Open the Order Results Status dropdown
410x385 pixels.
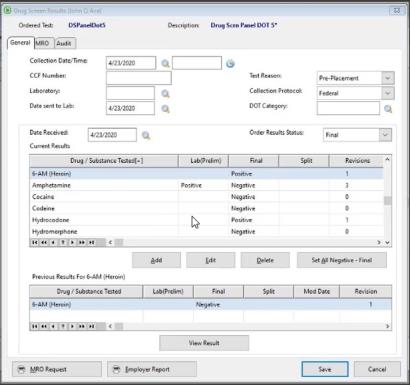click(x=385, y=135)
